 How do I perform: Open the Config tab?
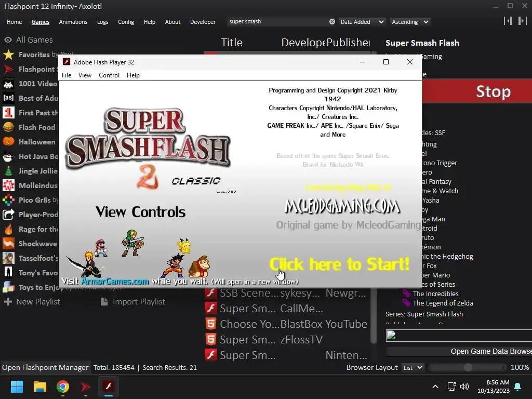[x=126, y=22]
